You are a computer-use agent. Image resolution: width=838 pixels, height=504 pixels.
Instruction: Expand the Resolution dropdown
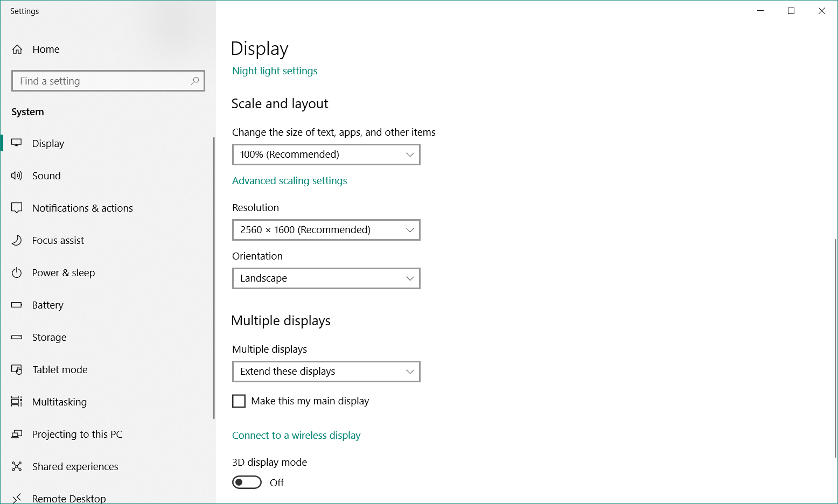(326, 230)
